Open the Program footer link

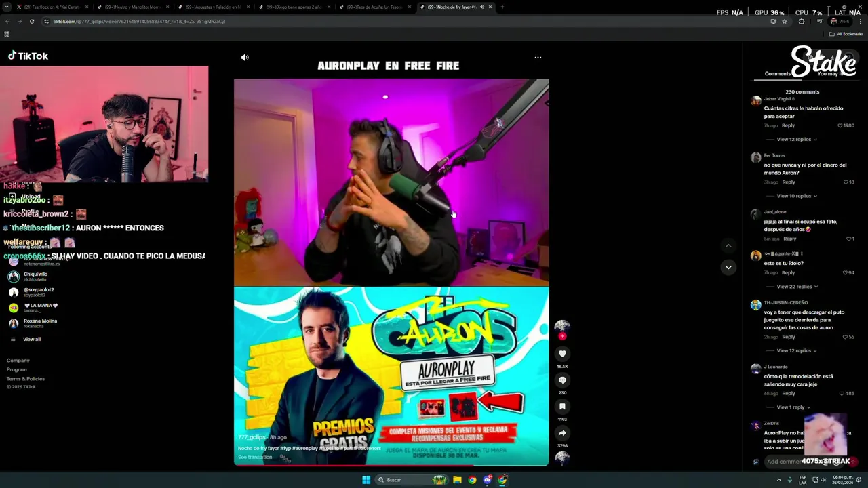pyautogui.click(x=17, y=369)
